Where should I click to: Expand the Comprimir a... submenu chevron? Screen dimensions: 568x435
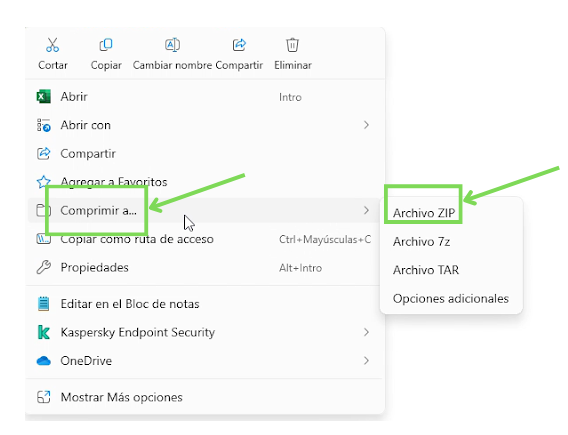coord(366,210)
